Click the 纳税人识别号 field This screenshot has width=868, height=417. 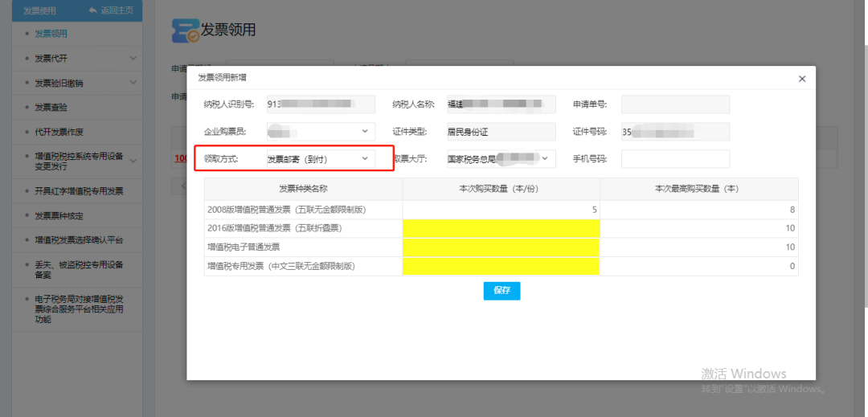[x=321, y=104]
